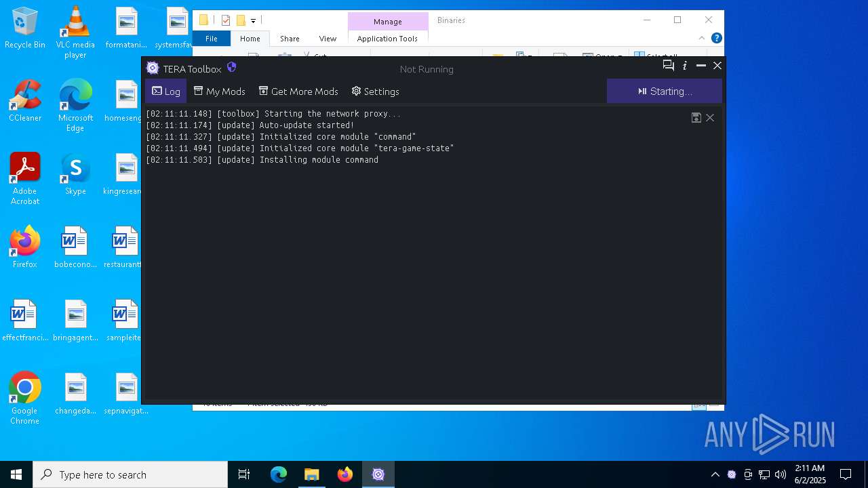Image resolution: width=868 pixels, height=488 pixels.
Task: Click the properties checkmark icon in Explorer quick access
Action: pyautogui.click(x=226, y=20)
